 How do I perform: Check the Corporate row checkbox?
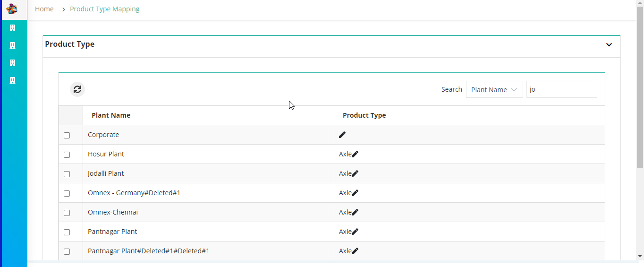[67, 135]
